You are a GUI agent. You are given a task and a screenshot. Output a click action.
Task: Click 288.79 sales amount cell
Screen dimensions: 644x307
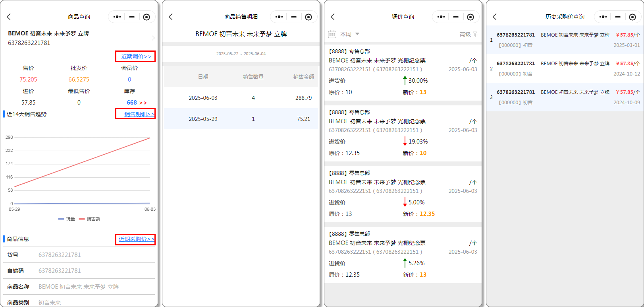click(x=303, y=98)
